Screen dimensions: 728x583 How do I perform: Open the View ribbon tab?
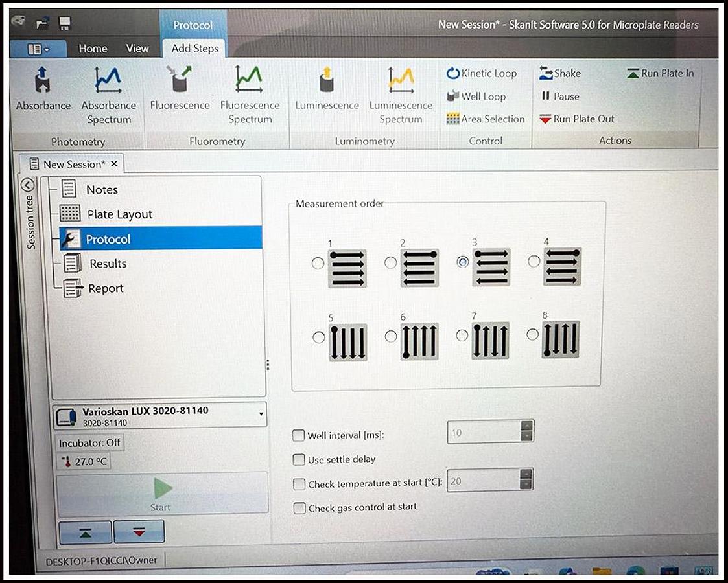(137, 49)
